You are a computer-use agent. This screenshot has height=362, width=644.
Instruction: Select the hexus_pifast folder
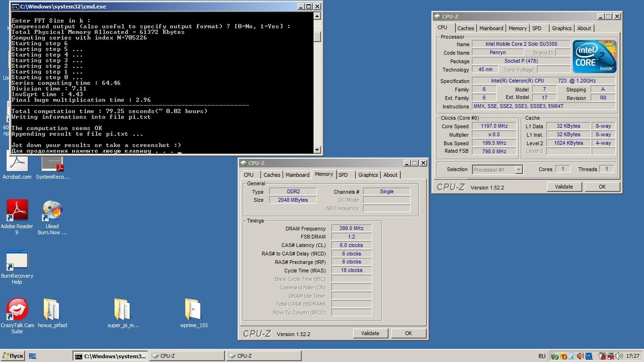pos(52,313)
